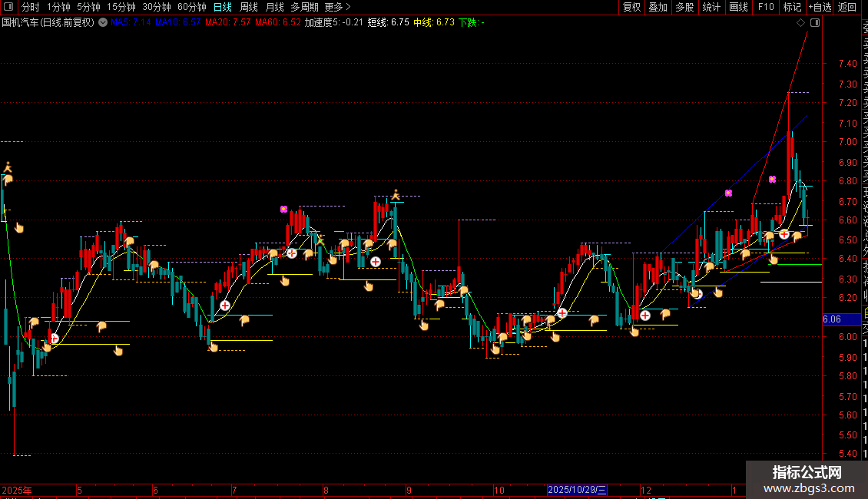Screen dimensions: 868x499
Task: Click the 中线: 6.73 value
Action: click(434, 23)
